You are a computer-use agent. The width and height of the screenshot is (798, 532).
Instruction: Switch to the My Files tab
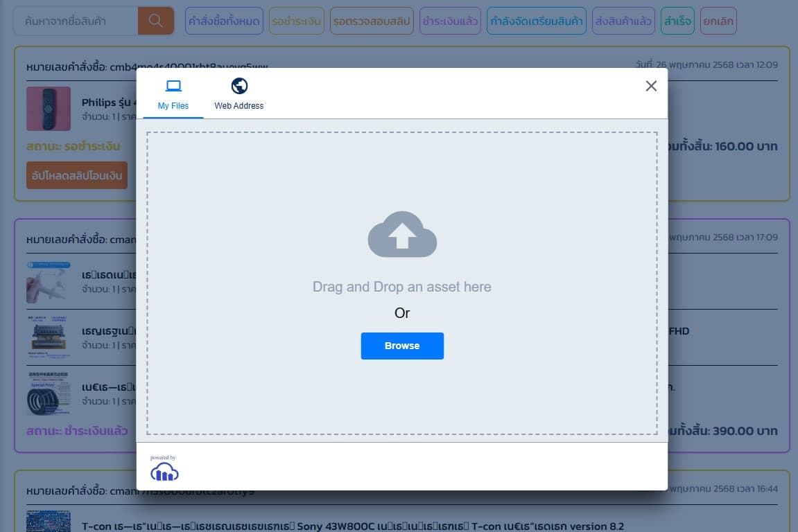[173, 95]
